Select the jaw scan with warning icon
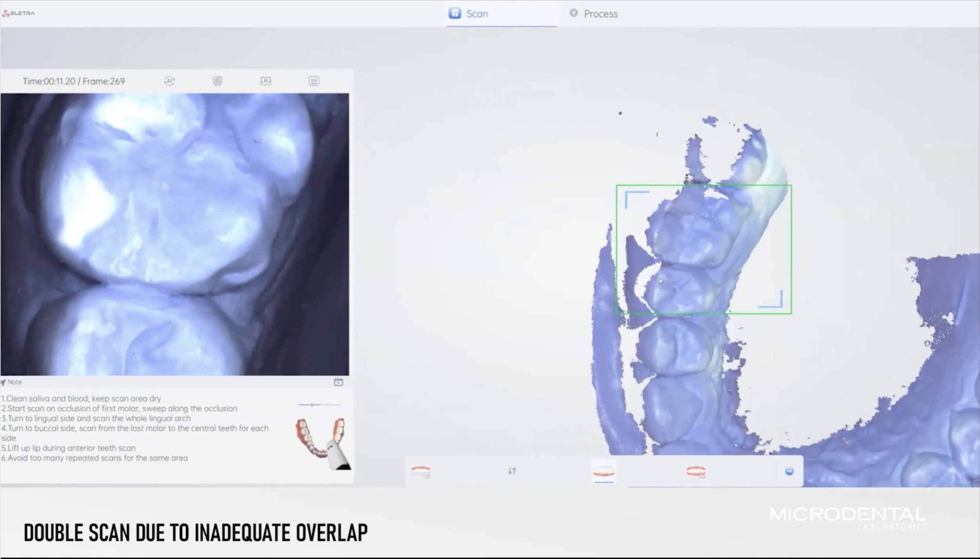Viewport: 980px width, 559px height. (696, 471)
